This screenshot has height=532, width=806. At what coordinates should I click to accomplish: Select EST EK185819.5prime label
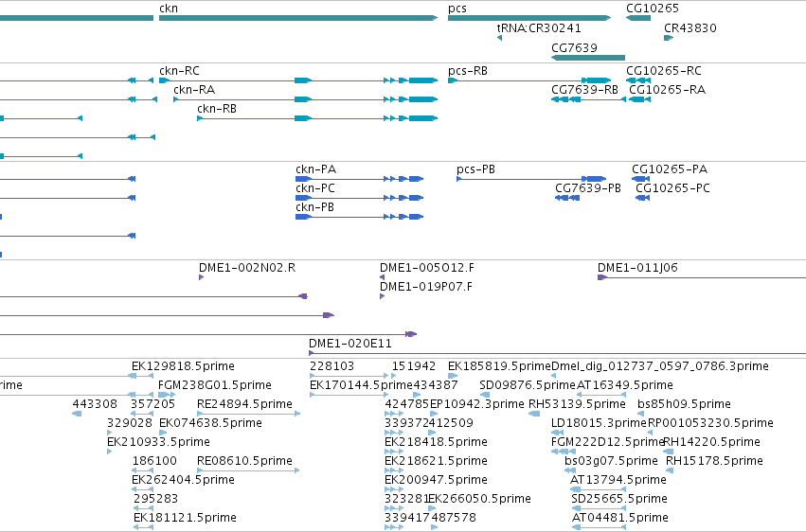pos(499,366)
